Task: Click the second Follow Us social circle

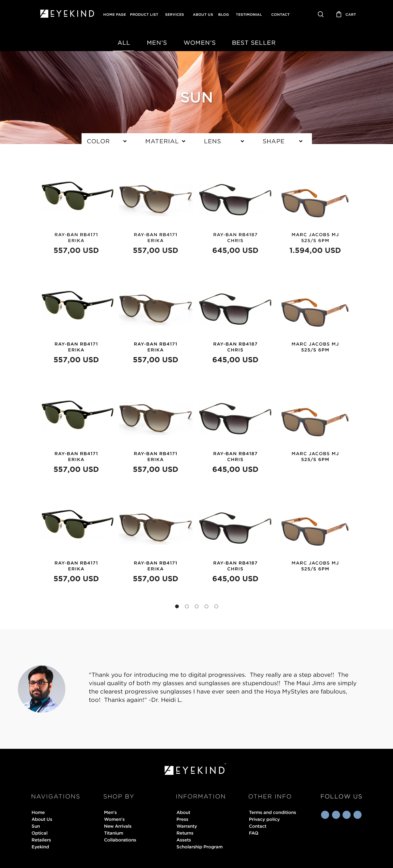Action: tap(336, 814)
